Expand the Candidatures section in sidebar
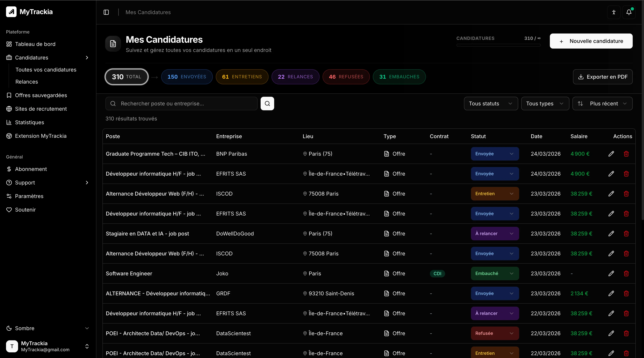Viewport: 644px width, 358px height. [x=87, y=57]
